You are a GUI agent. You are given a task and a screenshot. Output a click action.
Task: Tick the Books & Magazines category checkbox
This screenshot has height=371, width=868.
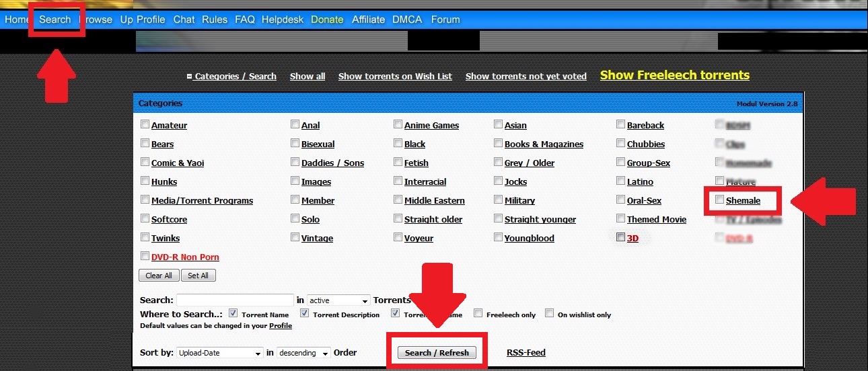click(498, 143)
